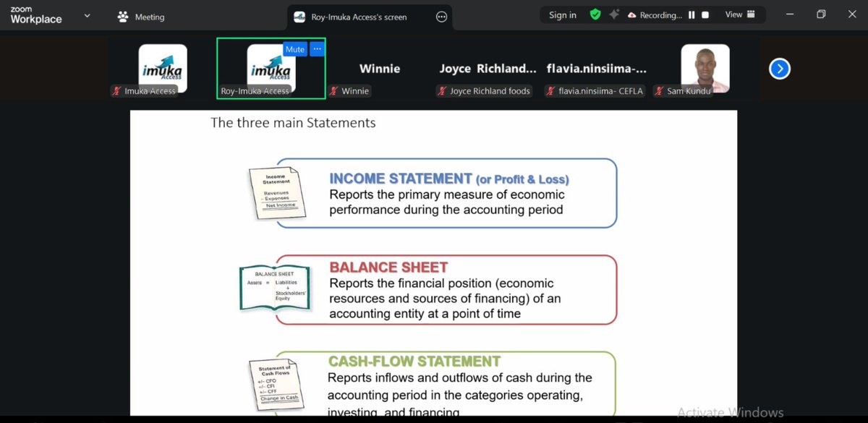The height and width of the screenshot is (423, 868).
Task: Open the AI Companion sparkle icon
Action: [614, 14]
